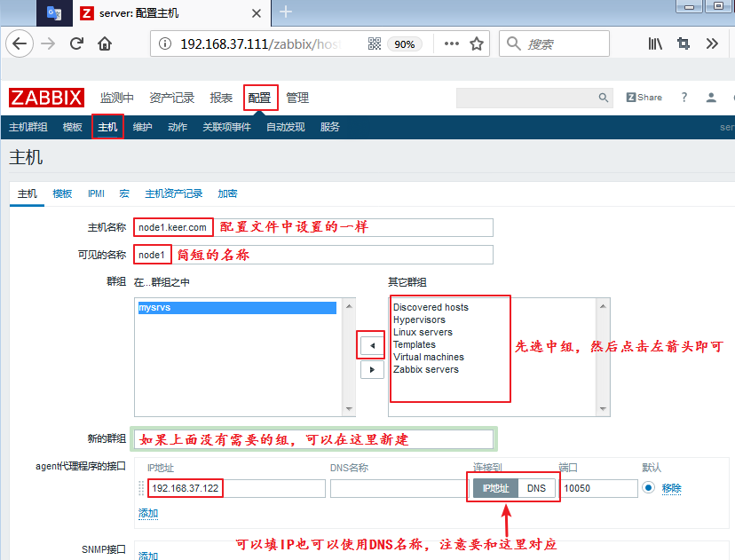
Task: Open the 报表 menu
Action: 221,98
